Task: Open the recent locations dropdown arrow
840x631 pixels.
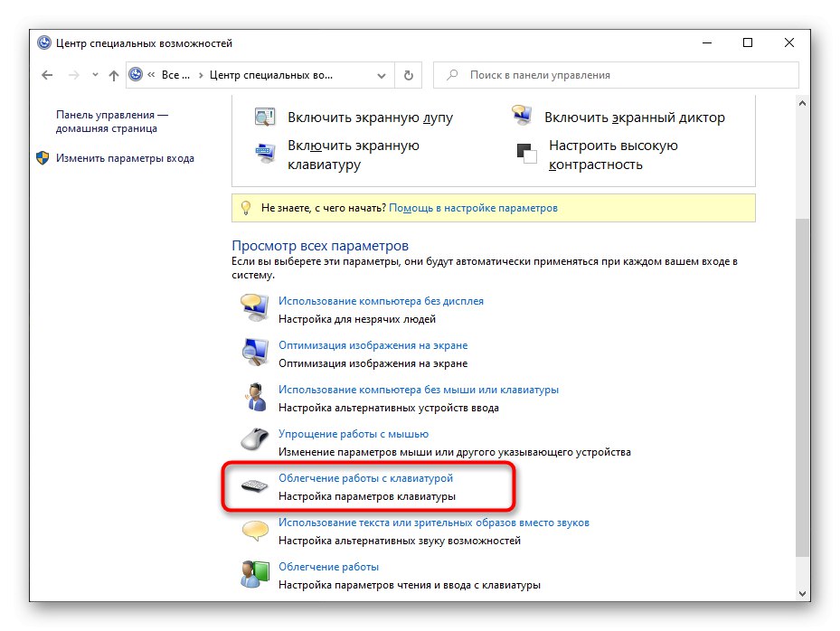Action: tap(95, 75)
